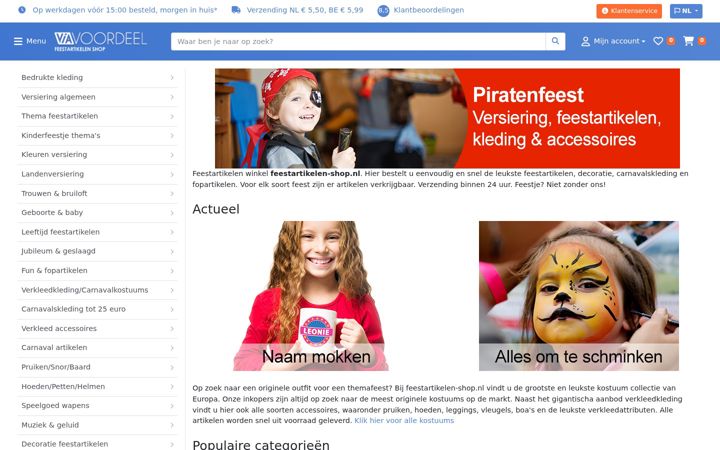This screenshot has width=720, height=450.
Task: Click the Mijn account user icon
Action: tap(585, 41)
